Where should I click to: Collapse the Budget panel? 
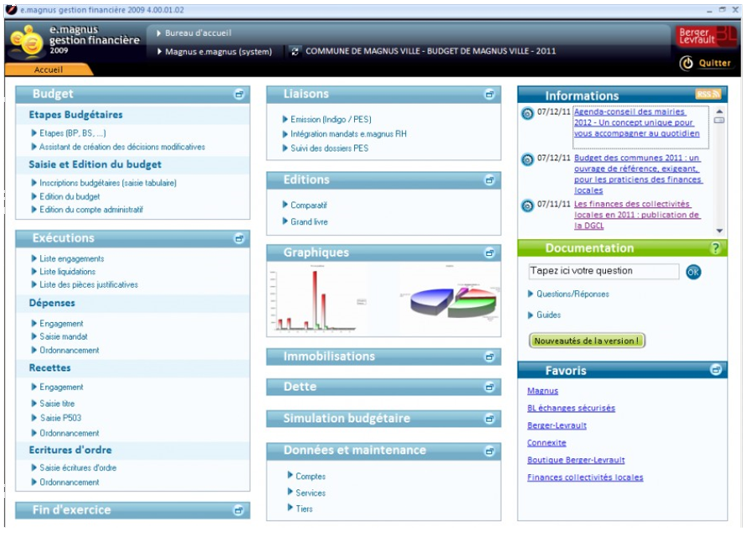point(239,94)
